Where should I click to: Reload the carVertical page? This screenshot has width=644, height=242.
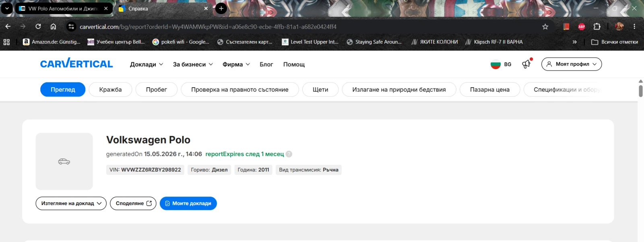[38, 27]
